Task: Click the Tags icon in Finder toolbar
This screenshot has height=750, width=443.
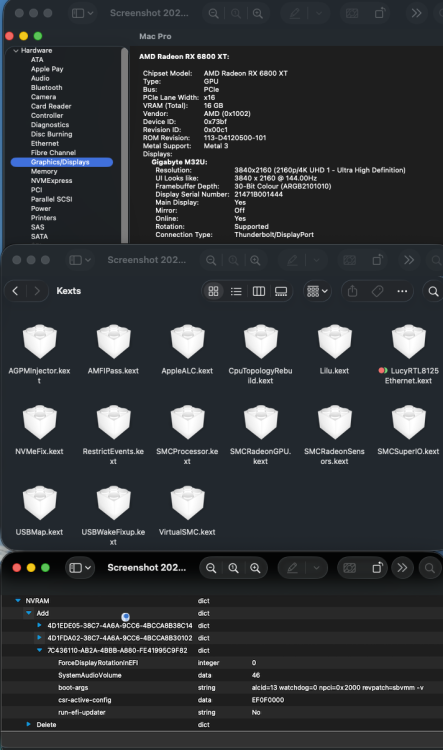Action: click(x=377, y=291)
